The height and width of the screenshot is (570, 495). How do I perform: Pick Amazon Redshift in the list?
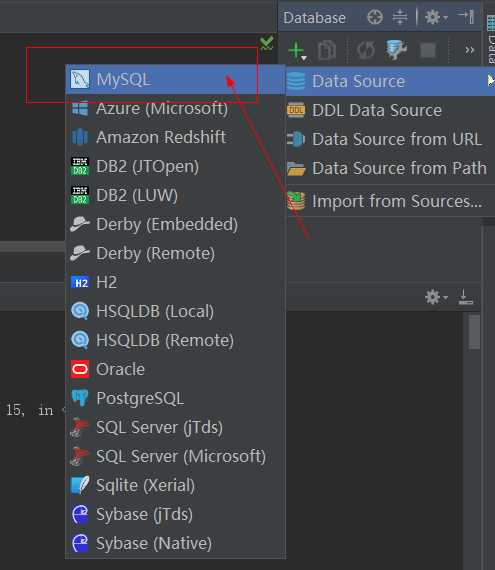pyautogui.click(x=175, y=137)
